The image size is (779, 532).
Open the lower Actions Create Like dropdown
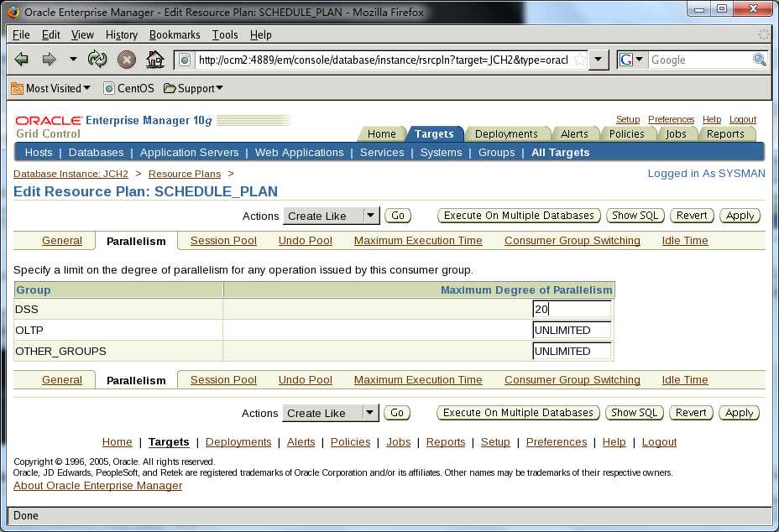click(x=331, y=414)
